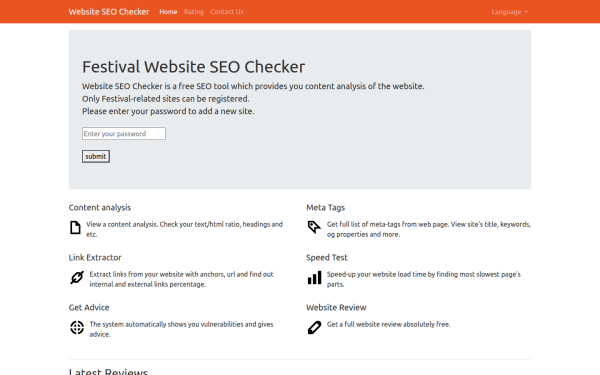600x375 pixels.
Task: Go to the Home nav item
Action: point(168,12)
